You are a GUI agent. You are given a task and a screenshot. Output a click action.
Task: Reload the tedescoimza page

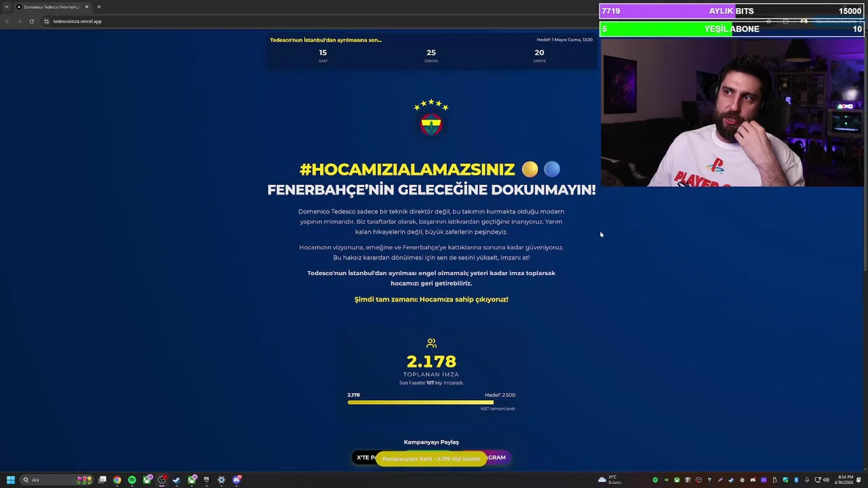[32, 21]
